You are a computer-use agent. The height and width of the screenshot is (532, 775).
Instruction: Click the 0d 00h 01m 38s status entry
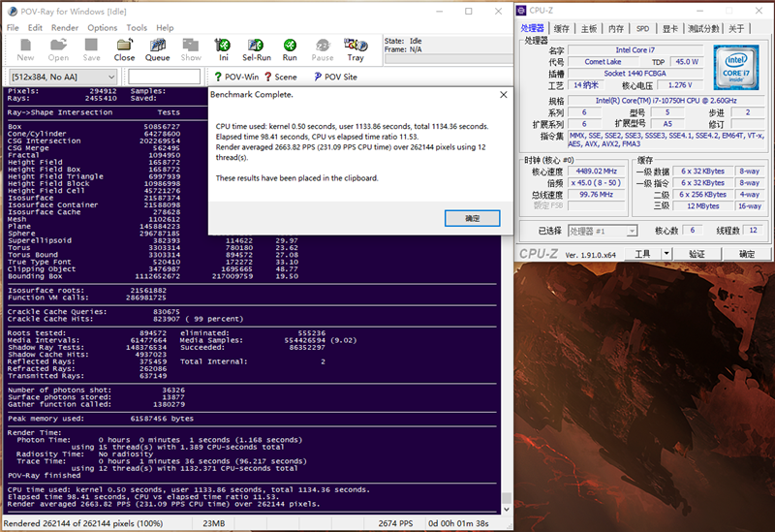pyautogui.click(x=458, y=523)
